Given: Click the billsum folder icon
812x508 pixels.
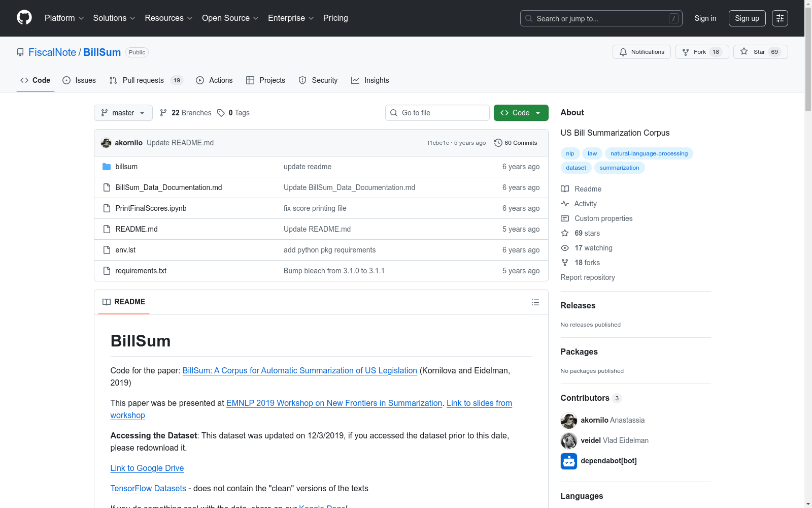Looking at the screenshot, I should [x=107, y=167].
